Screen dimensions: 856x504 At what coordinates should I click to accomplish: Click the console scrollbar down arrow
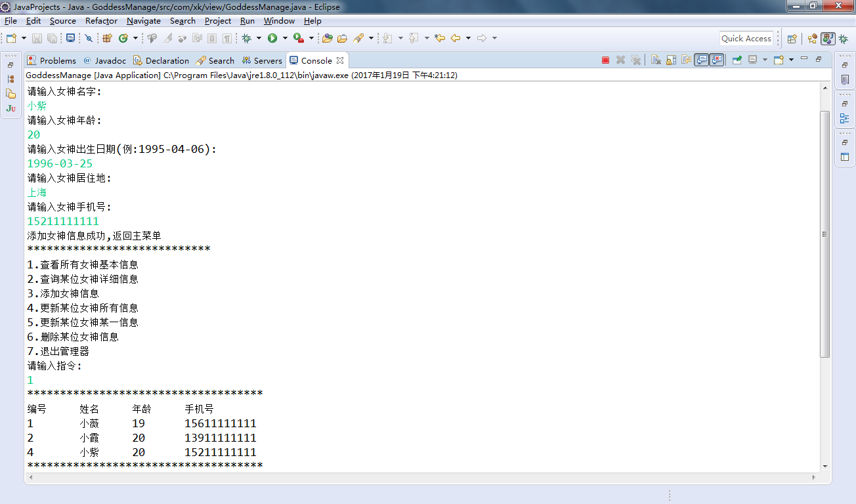tap(825, 467)
